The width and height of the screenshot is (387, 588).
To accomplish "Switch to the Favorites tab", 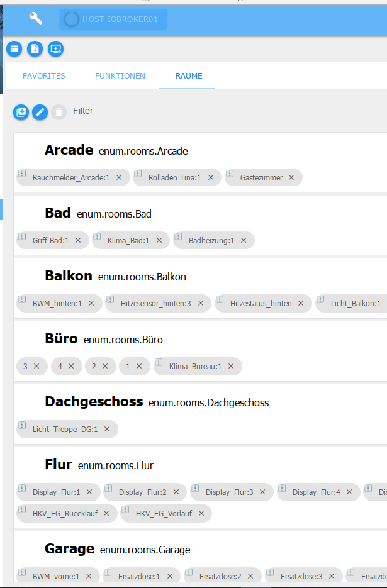I will (x=44, y=75).
